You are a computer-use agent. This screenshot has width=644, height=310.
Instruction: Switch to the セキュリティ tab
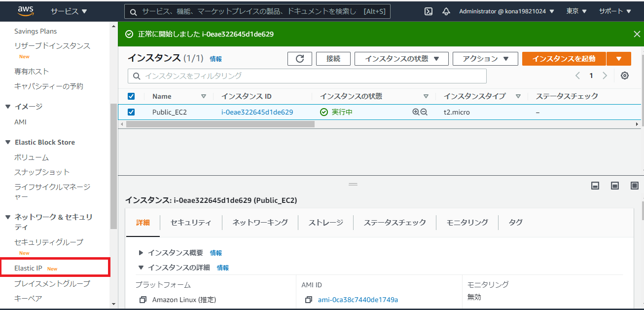(191, 223)
